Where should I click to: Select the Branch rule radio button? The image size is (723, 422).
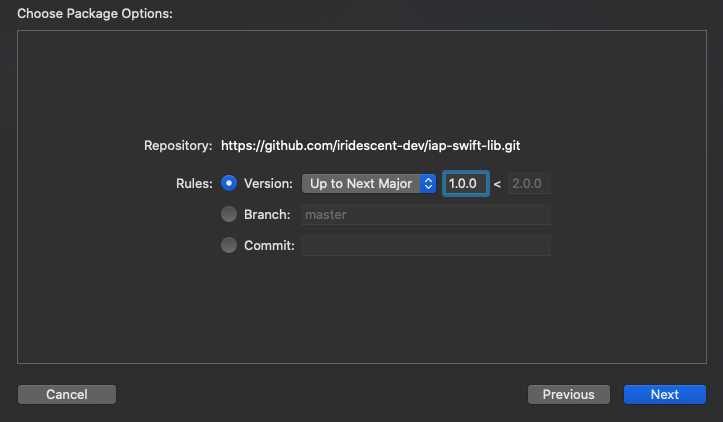229,214
